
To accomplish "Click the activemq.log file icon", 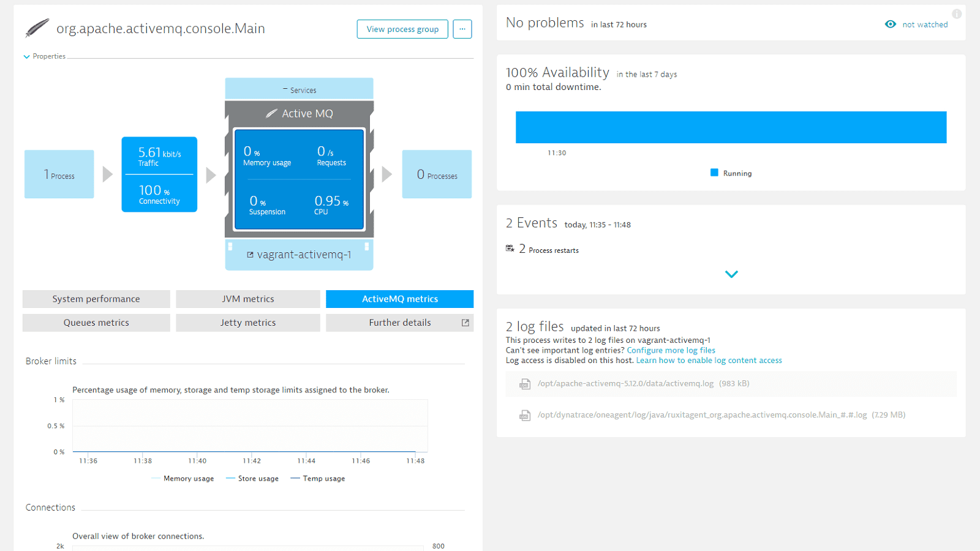I will [525, 384].
